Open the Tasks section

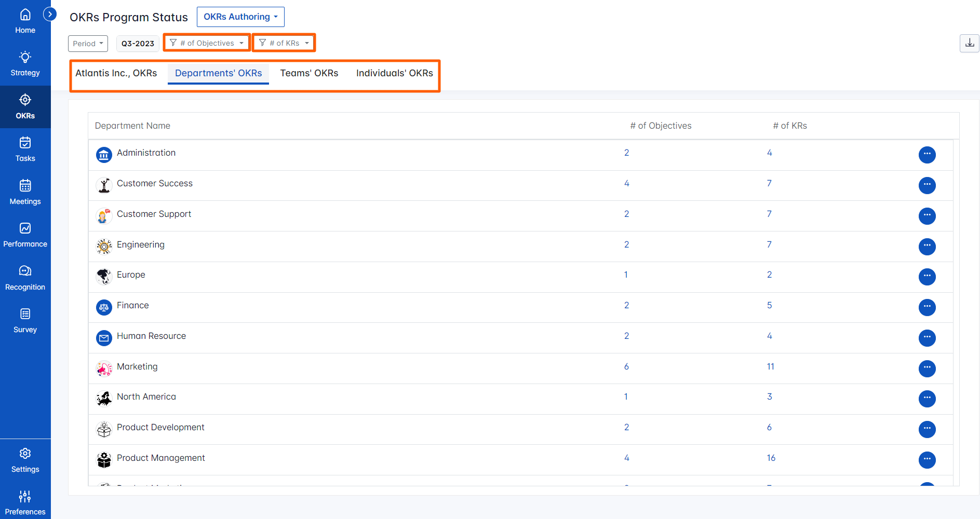click(25, 149)
